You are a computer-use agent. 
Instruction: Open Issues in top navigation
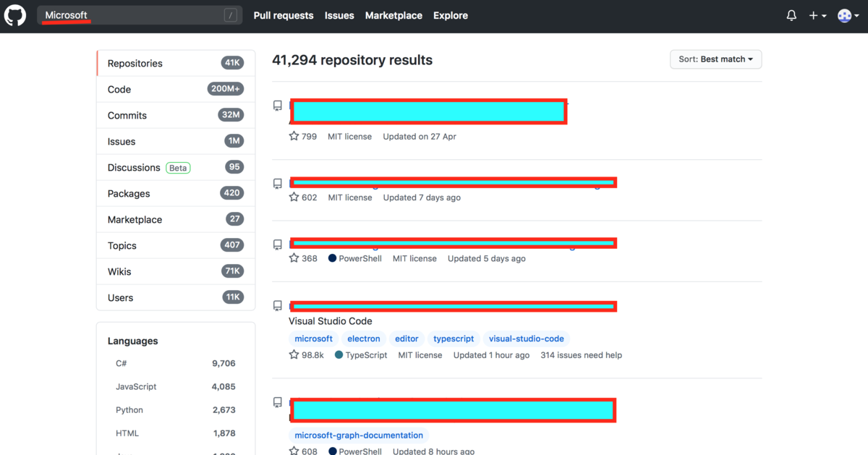click(339, 15)
